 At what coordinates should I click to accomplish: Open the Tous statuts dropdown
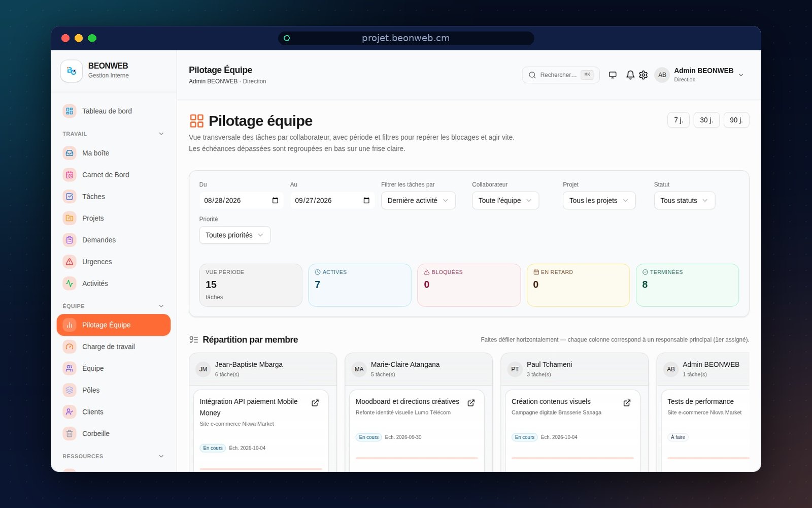[685, 201]
